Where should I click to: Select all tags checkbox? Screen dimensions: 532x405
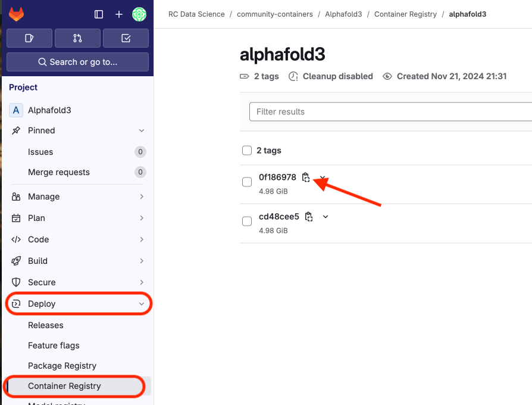coord(247,151)
